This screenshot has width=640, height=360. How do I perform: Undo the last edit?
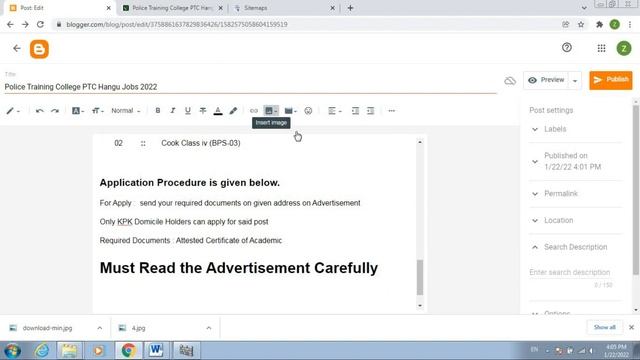pyautogui.click(x=40, y=111)
